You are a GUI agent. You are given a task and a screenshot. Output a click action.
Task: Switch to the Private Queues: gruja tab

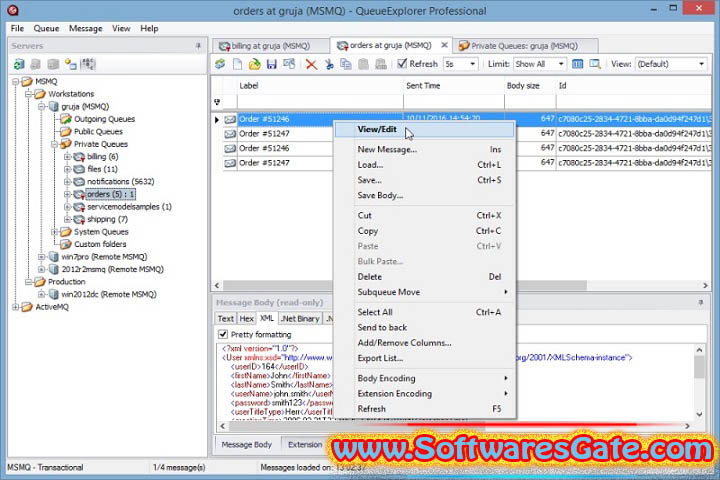[525, 46]
